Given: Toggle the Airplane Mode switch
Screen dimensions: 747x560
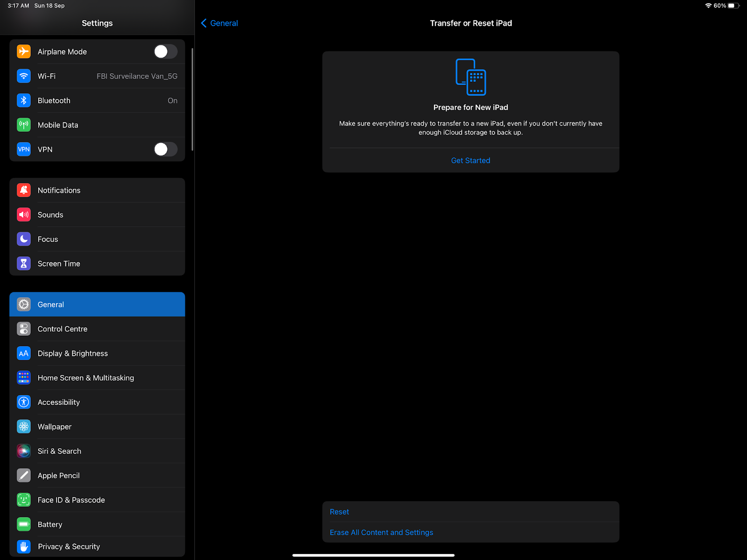Looking at the screenshot, I should tap(166, 51).
